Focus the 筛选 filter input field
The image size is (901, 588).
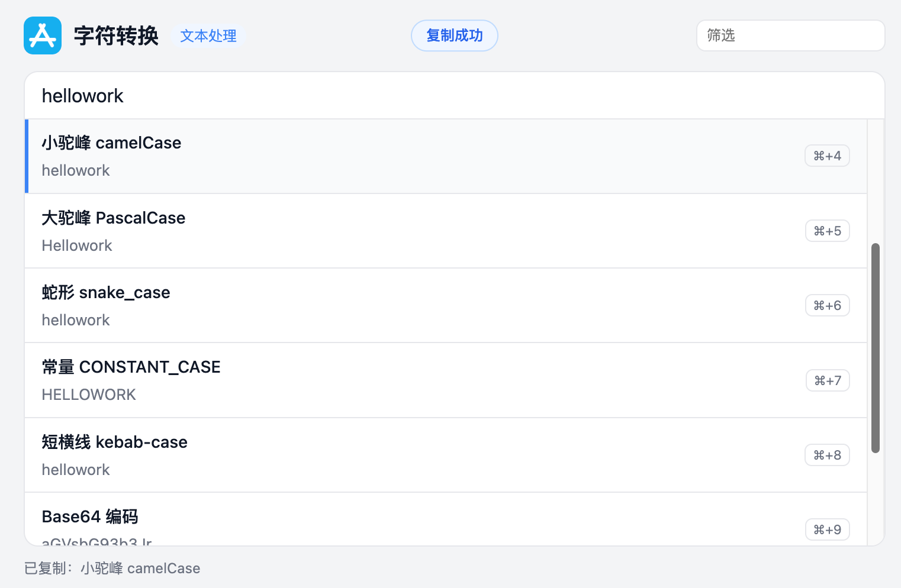[790, 35]
